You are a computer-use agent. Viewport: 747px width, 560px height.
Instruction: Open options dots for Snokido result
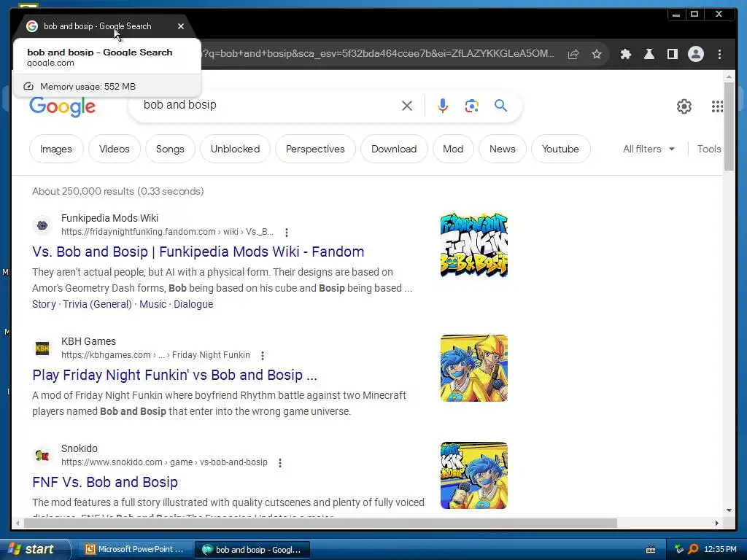pyautogui.click(x=280, y=463)
